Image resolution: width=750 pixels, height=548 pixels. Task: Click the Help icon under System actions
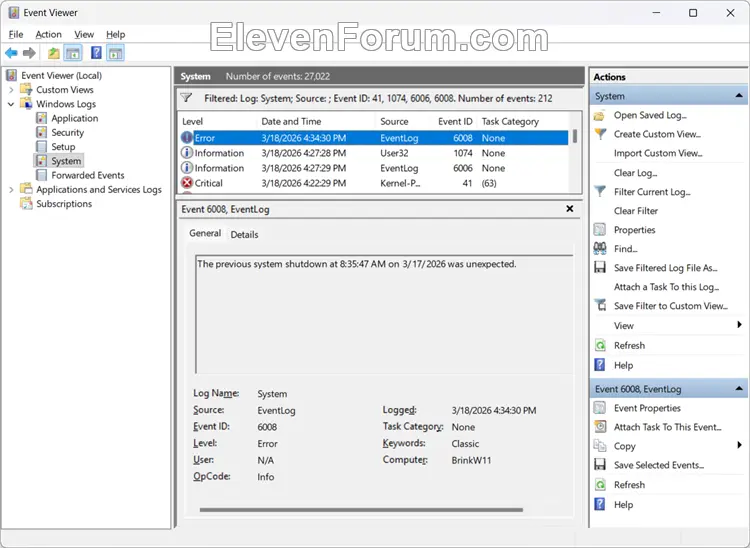(x=600, y=365)
